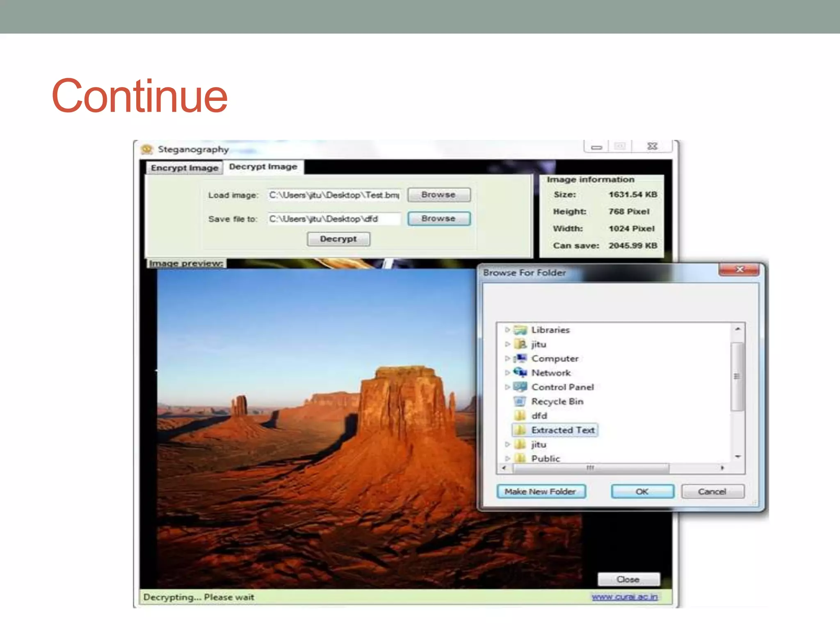The image size is (840, 630).
Task: Expand the Network tree node
Action: click(x=507, y=373)
